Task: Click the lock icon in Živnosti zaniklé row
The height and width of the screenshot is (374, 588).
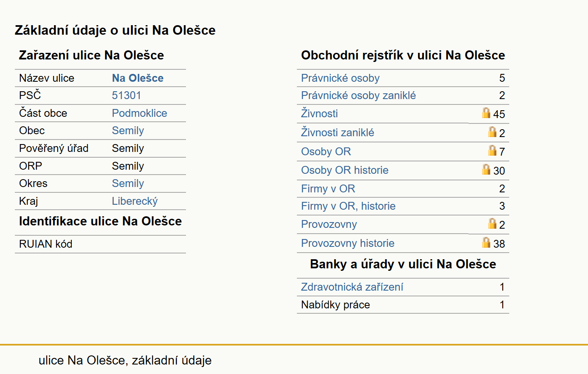Action: 492,132
